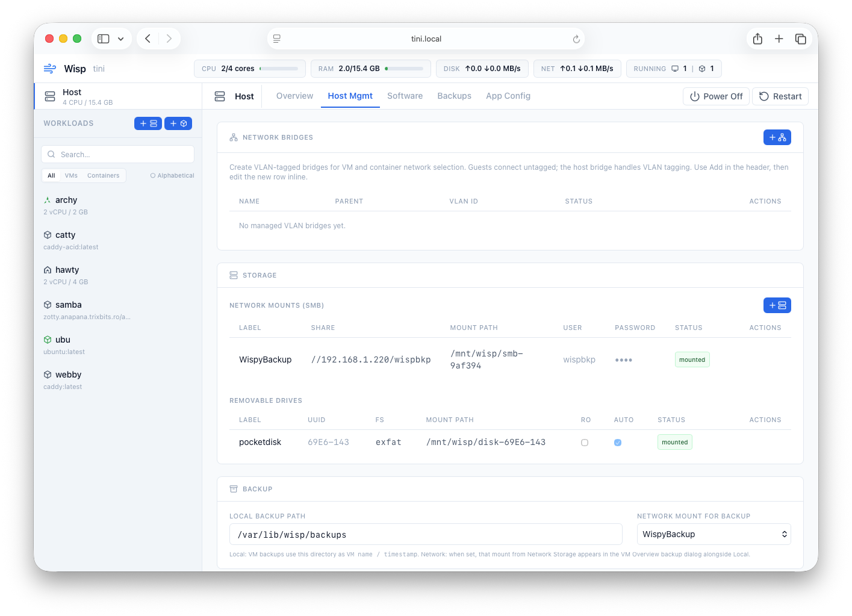Image resolution: width=852 pixels, height=616 pixels.
Task: Click the NET throughput indicator
Action: [577, 69]
